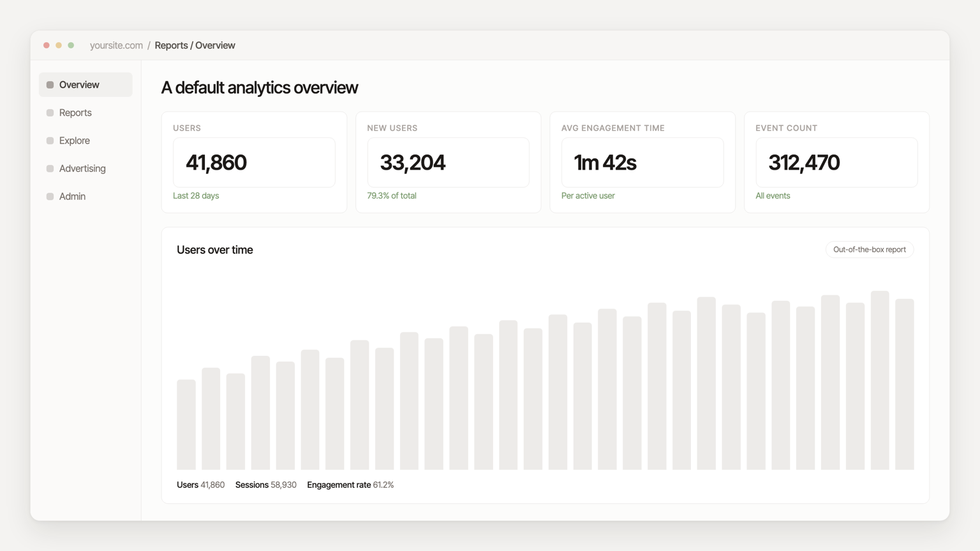Click the 'All events' label
The image size is (980, 551).
click(773, 196)
